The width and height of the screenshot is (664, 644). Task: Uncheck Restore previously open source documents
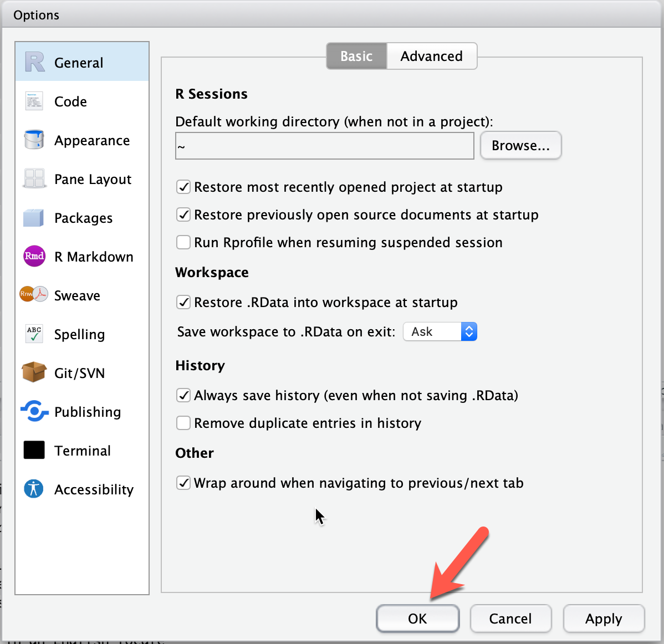(183, 214)
